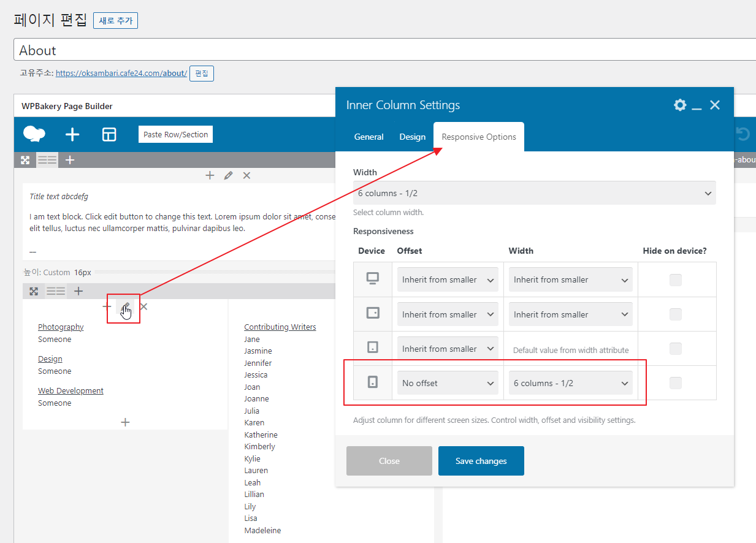Open desktop row Width dropdown
756x543 pixels.
click(x=570, y=279)
